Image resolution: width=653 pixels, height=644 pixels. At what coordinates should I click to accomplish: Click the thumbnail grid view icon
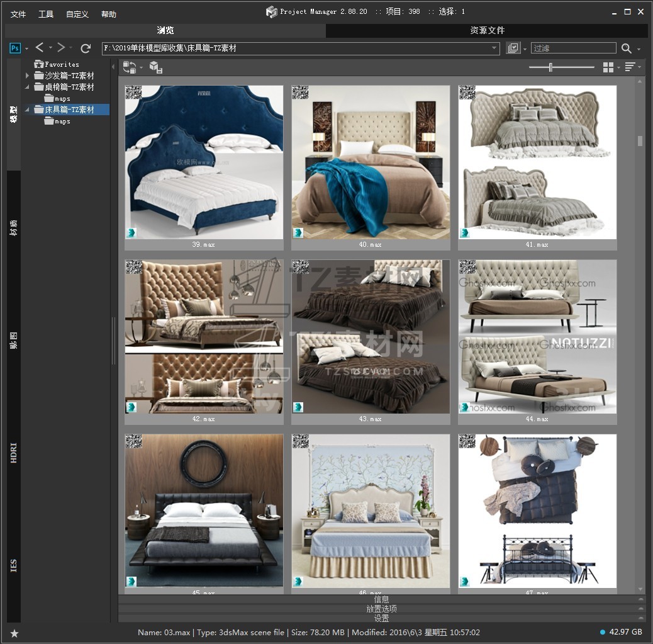[x=608, y=67]
